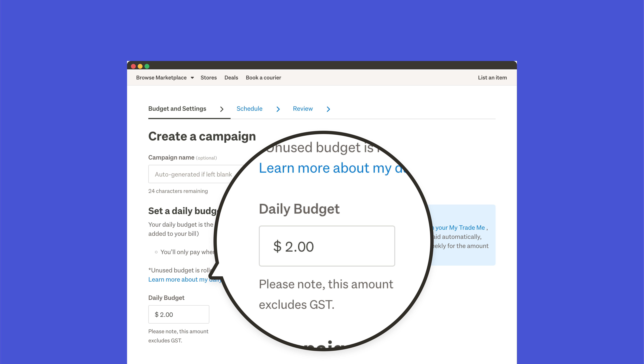Go to the Deals page
This screenshot has height=364, width=644.
231,78
